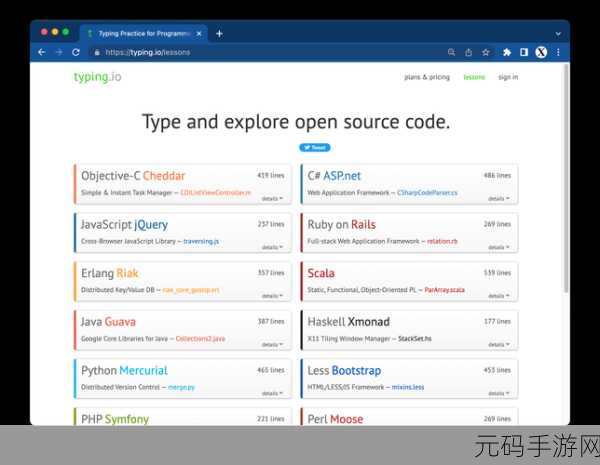
Task: Click the '177 lines' count on Xmonad card
Action: 497,321
